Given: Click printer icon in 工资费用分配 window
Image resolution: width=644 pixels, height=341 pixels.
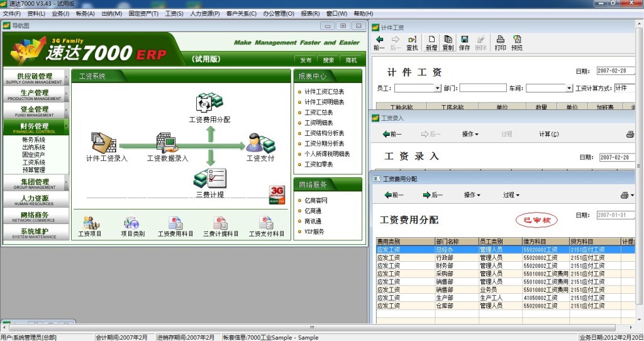Looking at the screenshot, I should pos(625,195).
